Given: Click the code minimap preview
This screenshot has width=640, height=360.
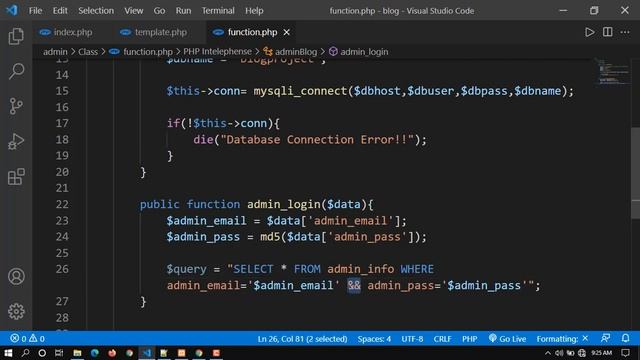Looking at the screenshot, I should [x=613, y=72].
